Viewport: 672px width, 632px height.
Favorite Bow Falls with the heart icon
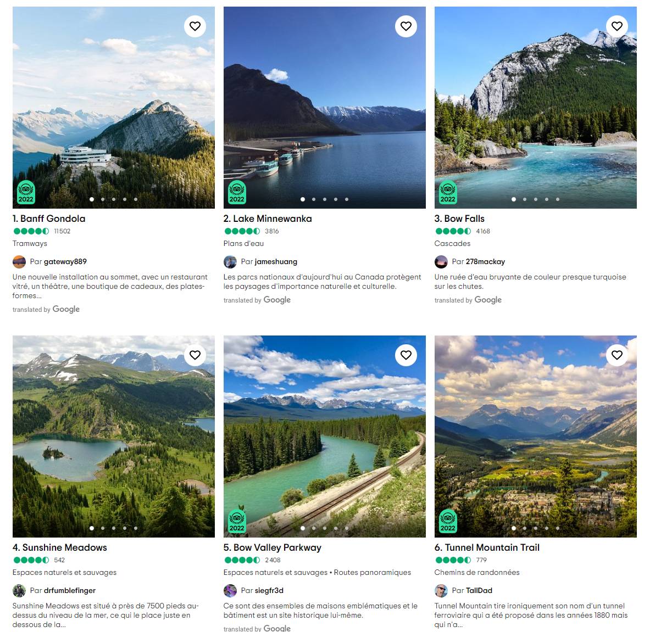tap(617, 26)
